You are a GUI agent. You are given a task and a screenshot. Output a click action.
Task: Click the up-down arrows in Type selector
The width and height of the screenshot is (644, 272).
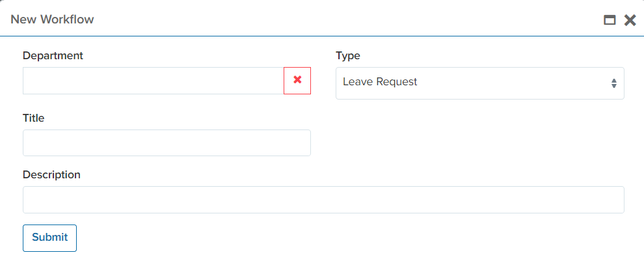pos(613,83)
